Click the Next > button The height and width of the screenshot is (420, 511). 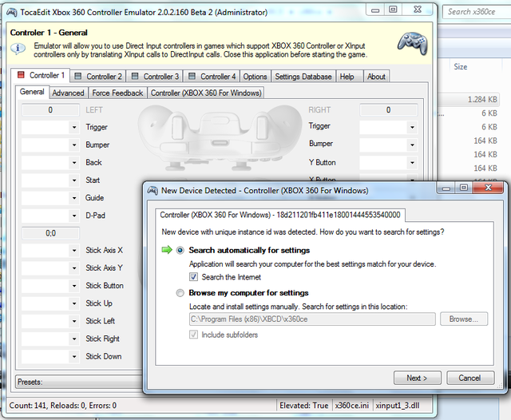tap(417, 378)
